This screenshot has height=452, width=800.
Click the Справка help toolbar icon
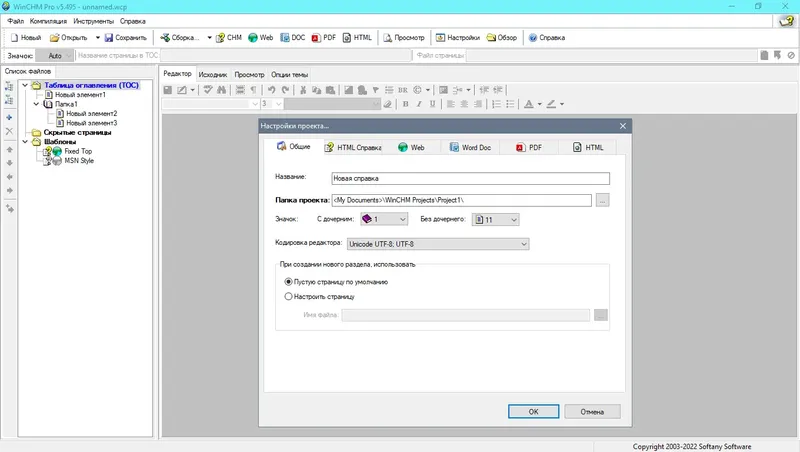[533, 38]
